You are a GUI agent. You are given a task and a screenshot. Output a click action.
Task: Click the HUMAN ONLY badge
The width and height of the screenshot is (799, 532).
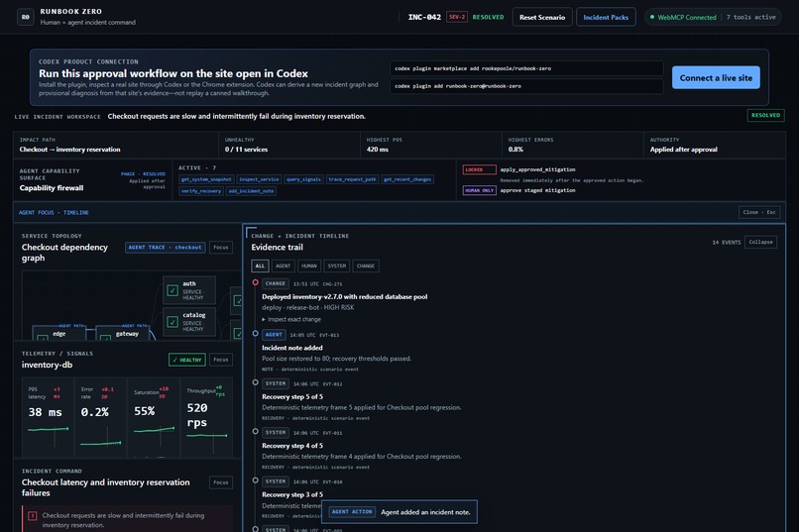(x=479, y=190)
